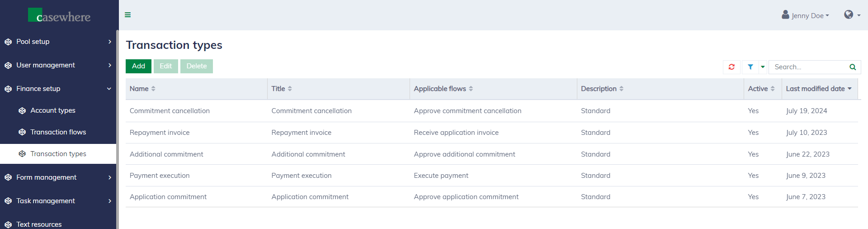The height and width of the screenshot is (229, 868).
Task: Select the Commitment cancellation row
Action: 170,111
